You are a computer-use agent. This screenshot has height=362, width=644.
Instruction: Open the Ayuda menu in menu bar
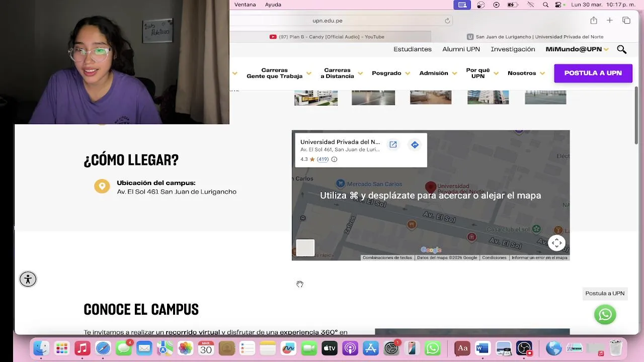(273, 5)
